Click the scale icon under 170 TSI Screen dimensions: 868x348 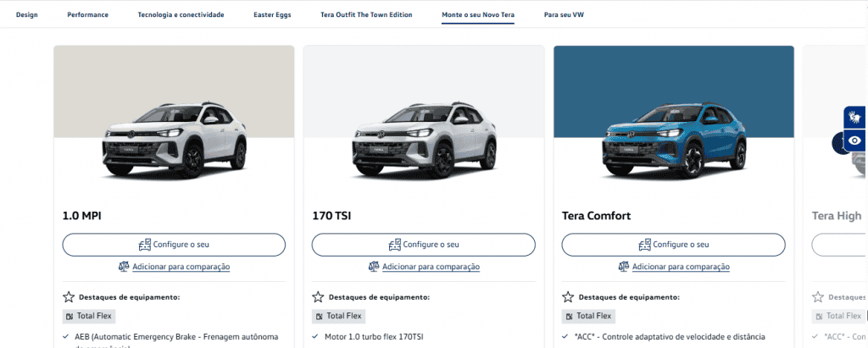click(x=375, y=267)
